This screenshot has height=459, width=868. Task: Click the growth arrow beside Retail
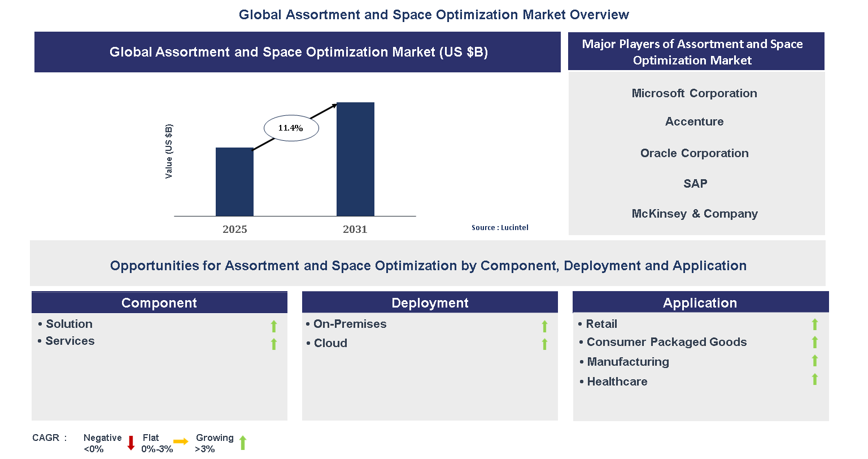[814, 324]
